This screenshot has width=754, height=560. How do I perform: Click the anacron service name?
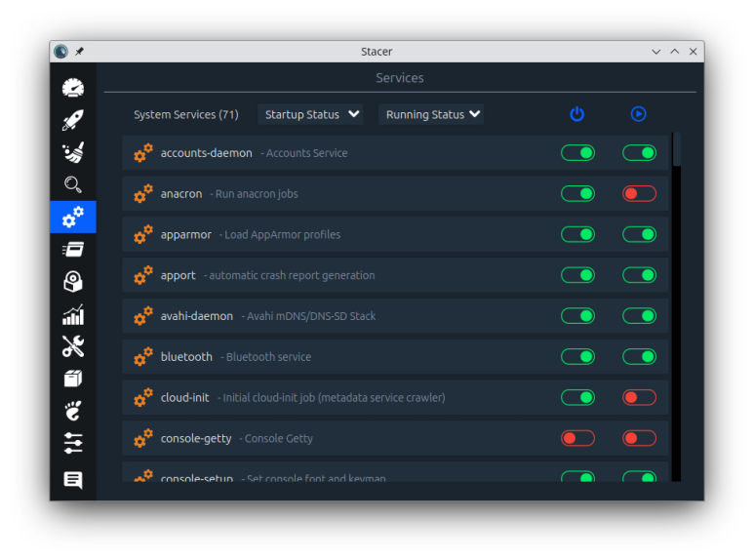coord(181,194)
